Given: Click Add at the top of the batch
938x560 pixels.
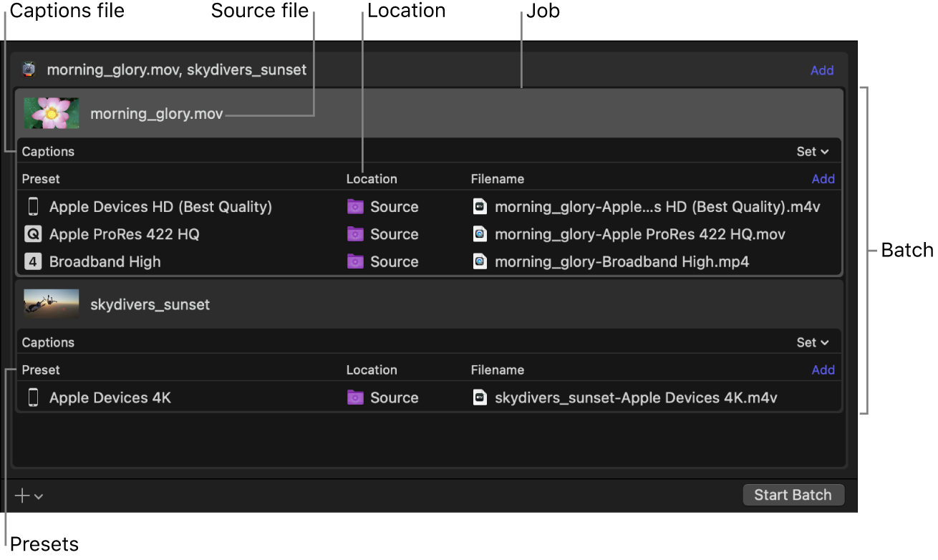Looking at the screenshot, I should click(822, 70).
